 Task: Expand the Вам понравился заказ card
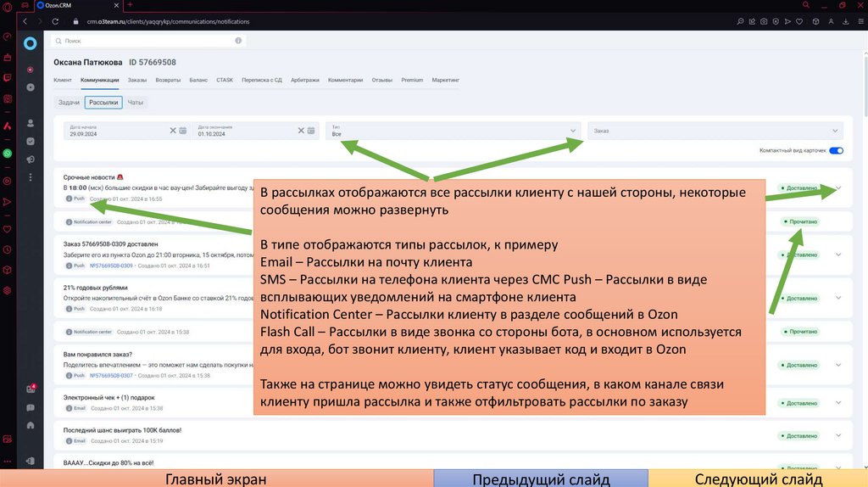click(x=838, y=365)
